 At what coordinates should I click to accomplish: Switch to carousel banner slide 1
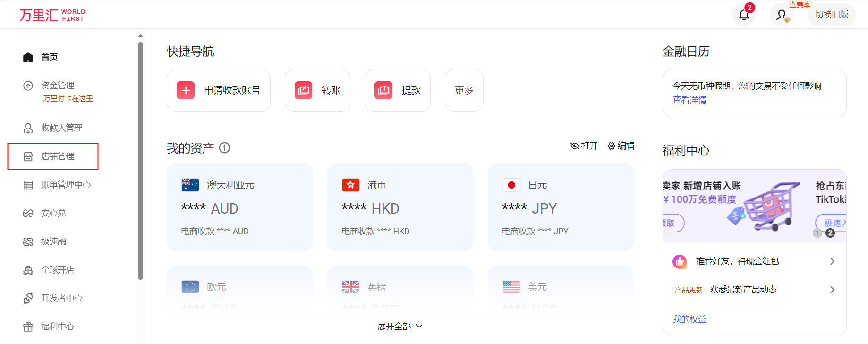coord(817,233)
